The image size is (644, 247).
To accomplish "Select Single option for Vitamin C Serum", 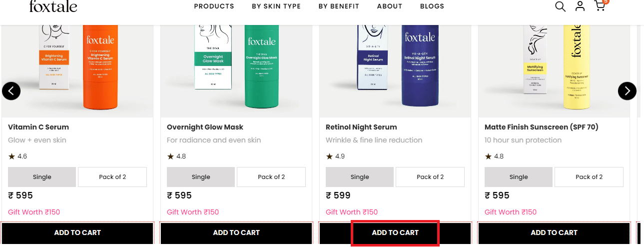I will pos(42,177).
